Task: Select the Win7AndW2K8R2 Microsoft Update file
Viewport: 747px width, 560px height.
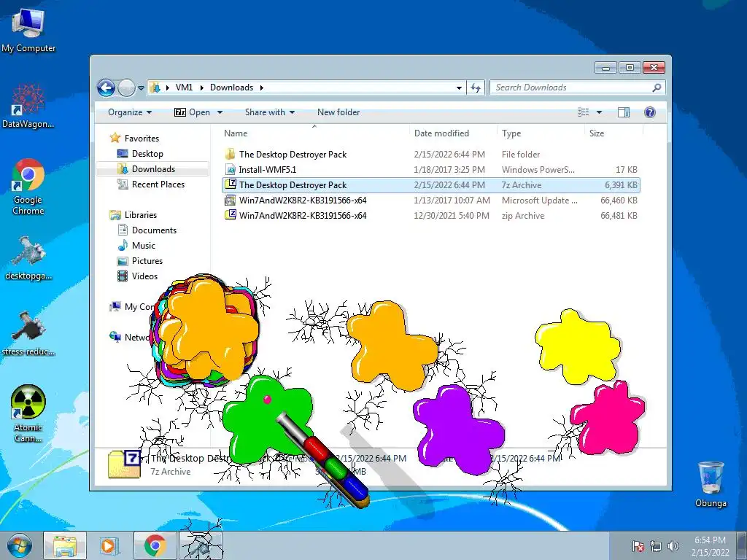Action: pos(430,200)
